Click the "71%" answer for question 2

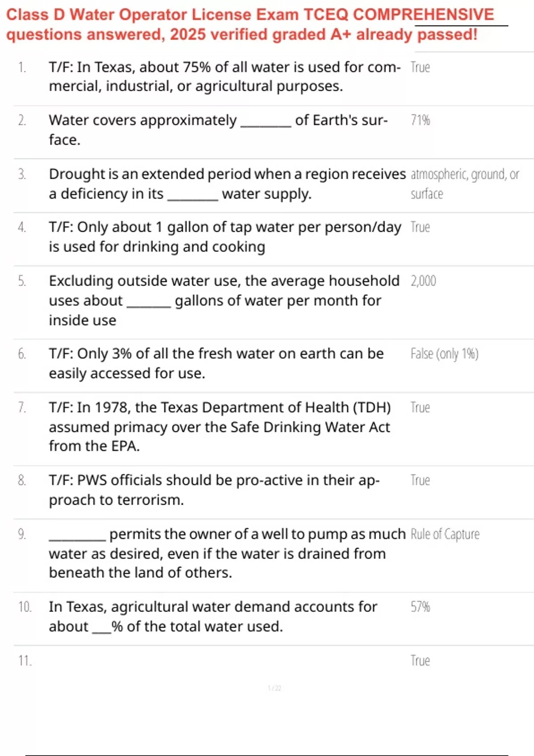420,121
